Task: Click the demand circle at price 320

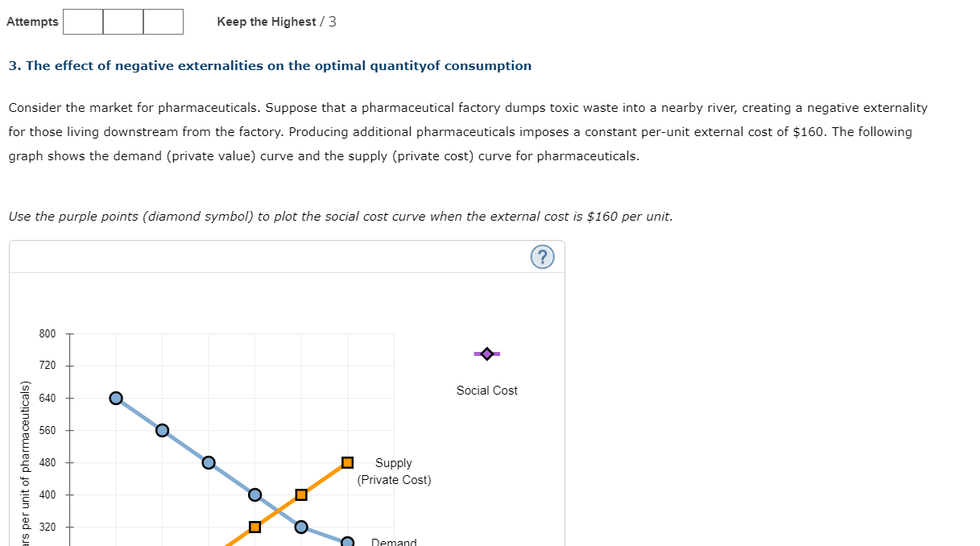Action: tap(300, 527)
